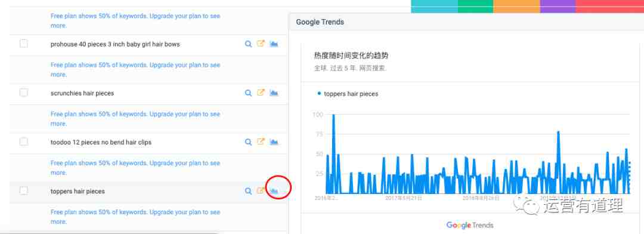Tick checkbox for toodoo 12 pieces row
The width and height of the screenshot is (644, 234).
click(24, 141)
